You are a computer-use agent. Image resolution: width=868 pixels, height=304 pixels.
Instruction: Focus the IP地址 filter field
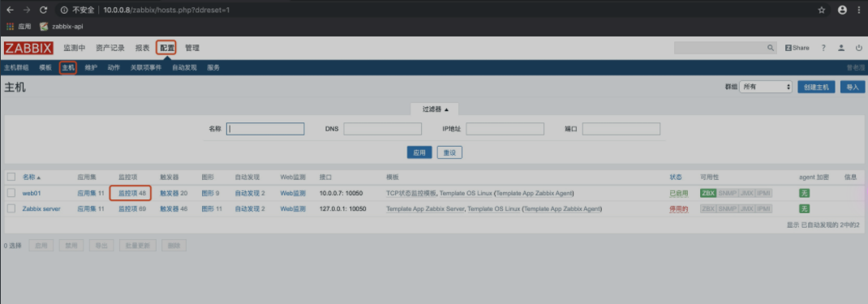point(505,129)
